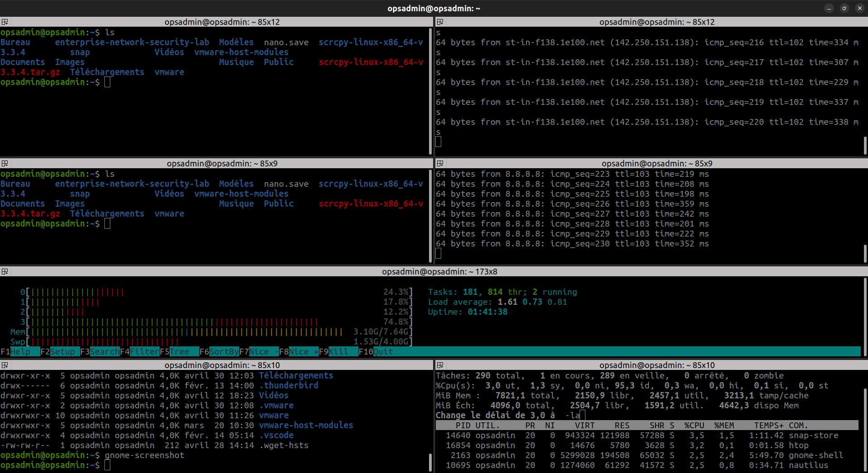Click the top-left ls pane scrollbar

tap(430, 90)
